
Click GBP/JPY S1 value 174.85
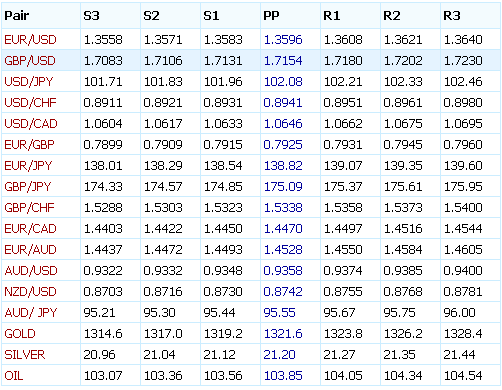[223, 187]
